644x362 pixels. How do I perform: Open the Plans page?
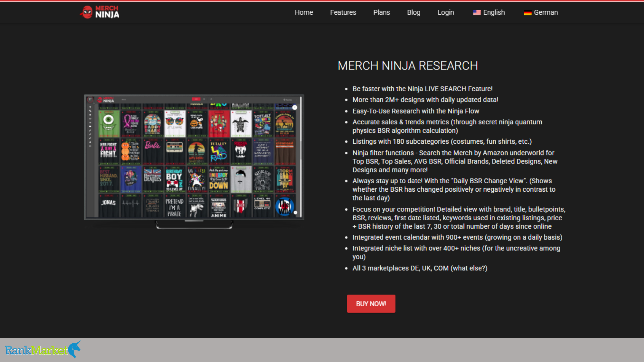[x=382, y=12]
